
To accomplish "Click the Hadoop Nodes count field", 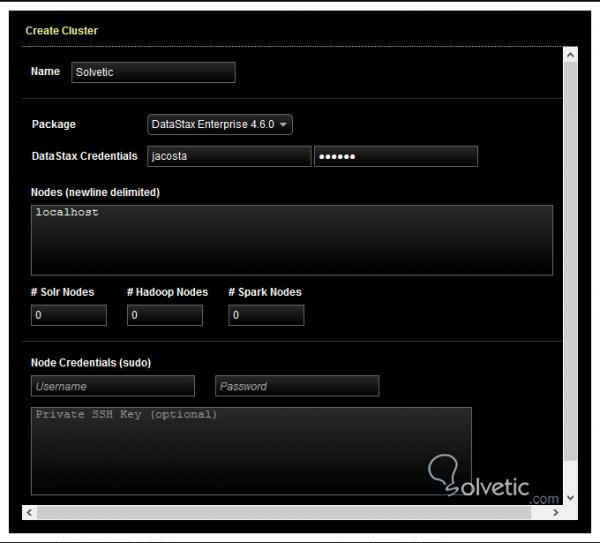I will (165, 315).
